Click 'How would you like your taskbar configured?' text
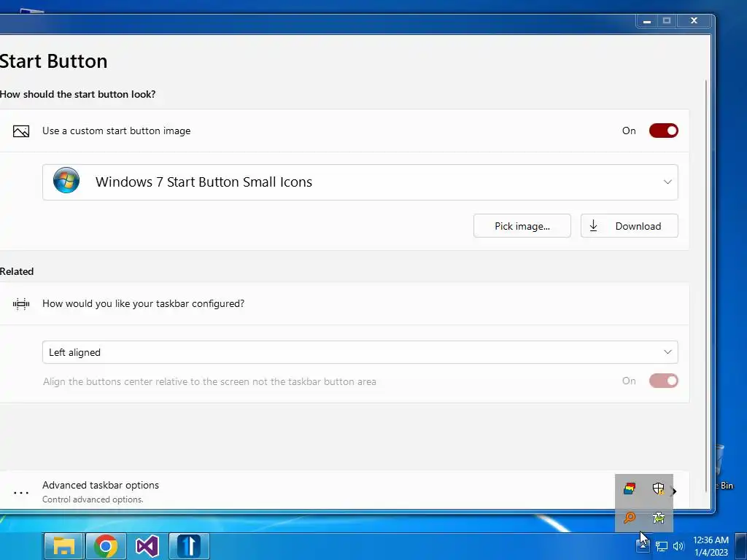The image size is (747, 560). coord(144,303)
